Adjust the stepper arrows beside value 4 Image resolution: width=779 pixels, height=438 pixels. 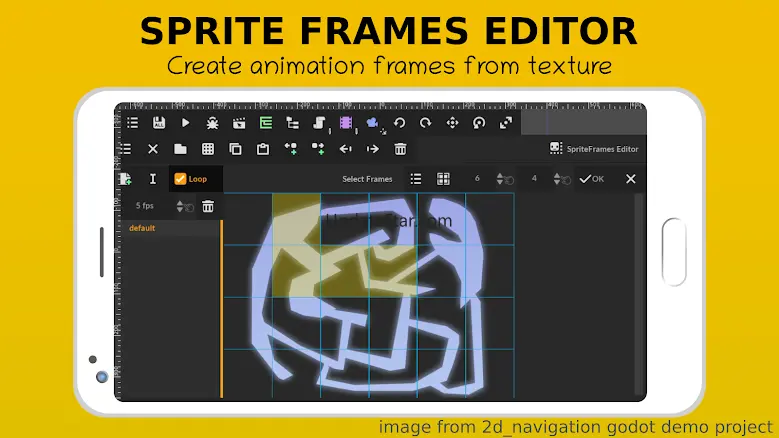pyautogui.click(x=557, y=179)
